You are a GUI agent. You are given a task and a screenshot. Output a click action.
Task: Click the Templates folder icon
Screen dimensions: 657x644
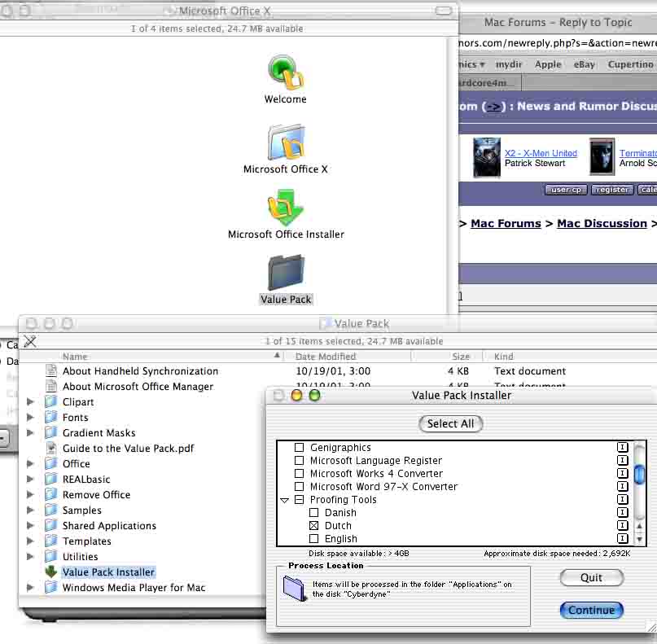coord(51,541)
